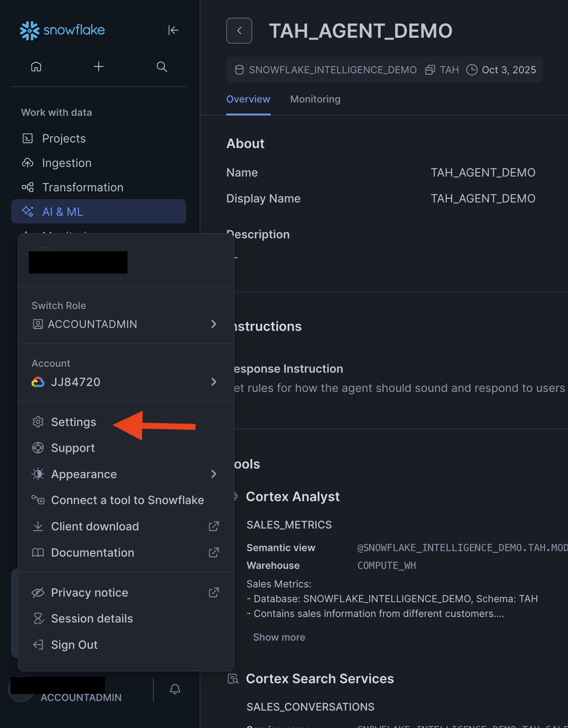This screenshot has height=728, width=568.
Task: Click the TAH schema breadcrumb
Action: click(x=449, y=70)
